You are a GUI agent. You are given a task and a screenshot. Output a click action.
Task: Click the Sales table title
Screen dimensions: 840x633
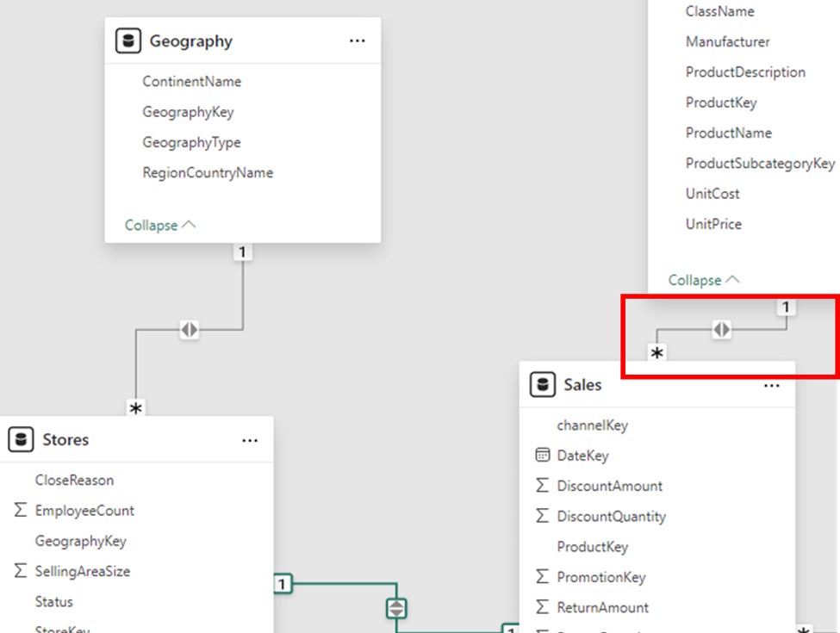pos(582,384)
